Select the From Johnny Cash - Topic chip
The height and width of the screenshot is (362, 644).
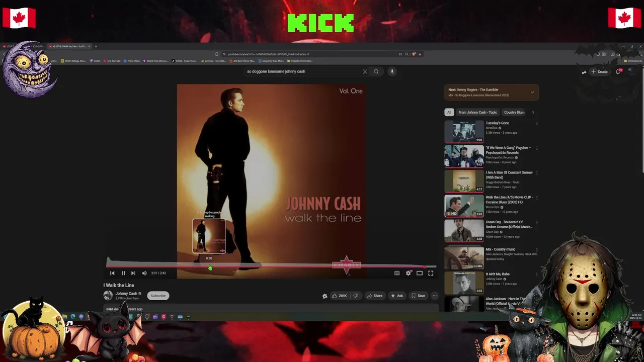477,112
